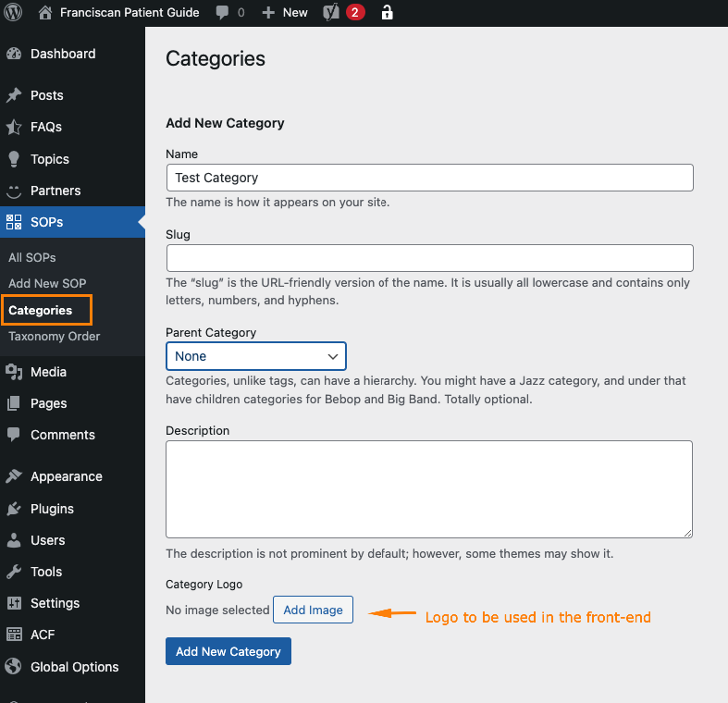Screen dimensions: 728x703
Task: Click the Add New Category button
Action: click(228, 651)
